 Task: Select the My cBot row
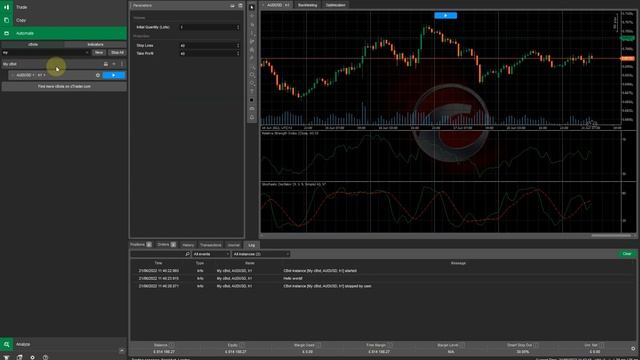[x=63, y=64]
